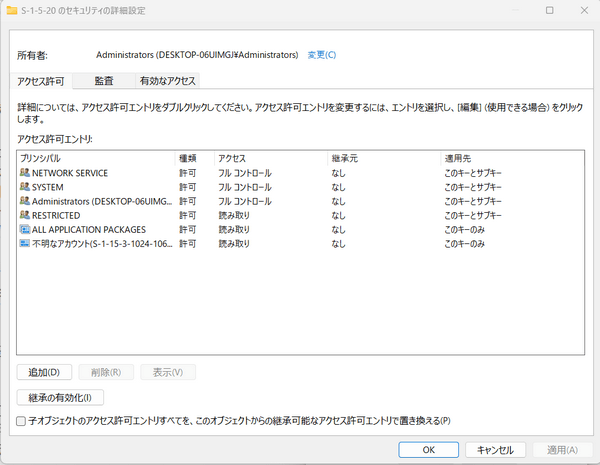Click the RESTRICTED principal icon
This screenshot has width=600, height=465.
point(25,215)
